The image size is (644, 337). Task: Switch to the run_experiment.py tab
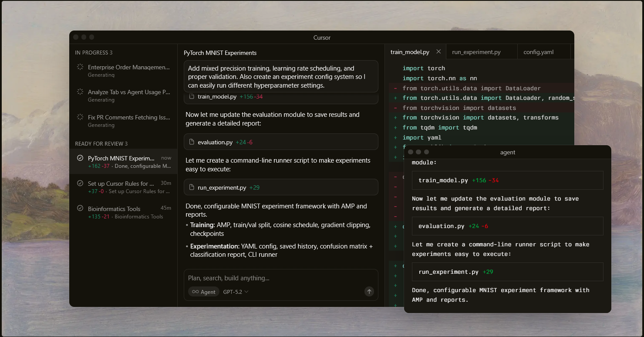point(476,52)
